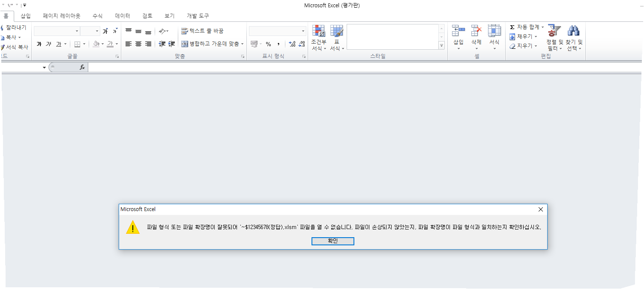
Task: Open the Developer (개발 도구) tab
Action: pyautogui.click(x=198, y=16)
